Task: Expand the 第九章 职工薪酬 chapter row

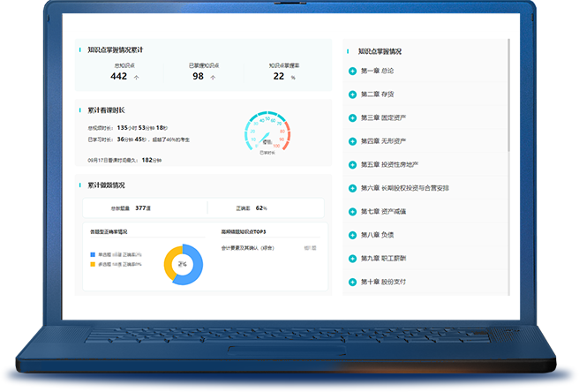Action: pos(353,259)
